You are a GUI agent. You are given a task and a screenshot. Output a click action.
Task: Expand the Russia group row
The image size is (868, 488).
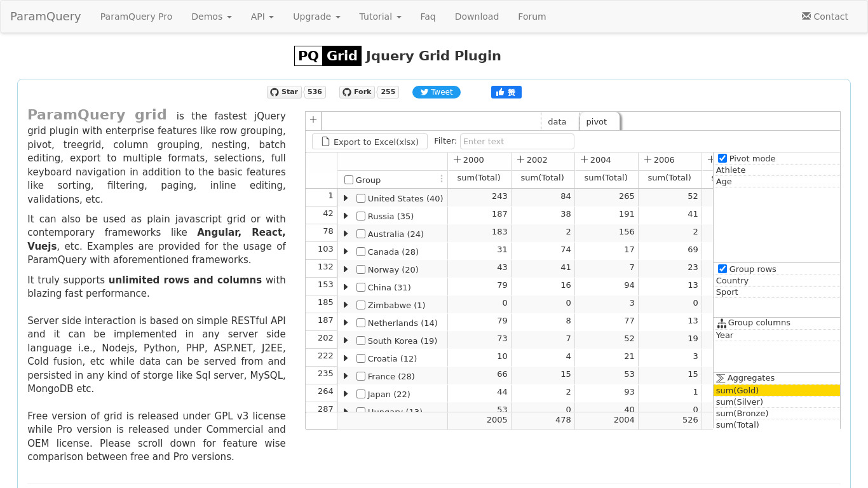click(x=346, y=216)
